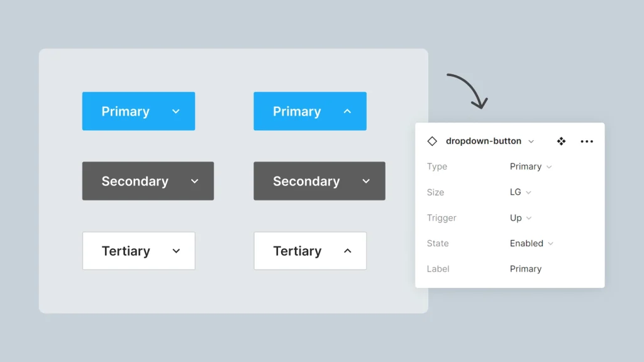
Task: Click the left white Tertiary button label
Action: tap(126, 251)
